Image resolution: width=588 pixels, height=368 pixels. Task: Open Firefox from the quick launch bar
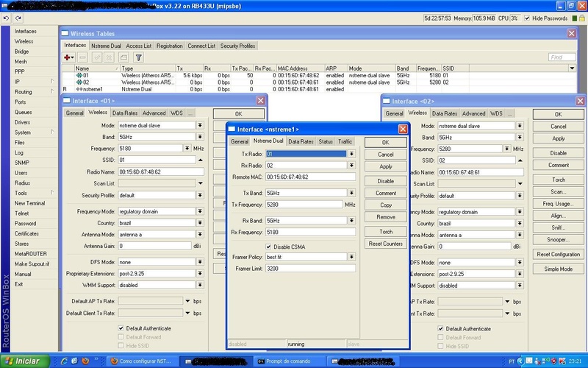(85, 361)
